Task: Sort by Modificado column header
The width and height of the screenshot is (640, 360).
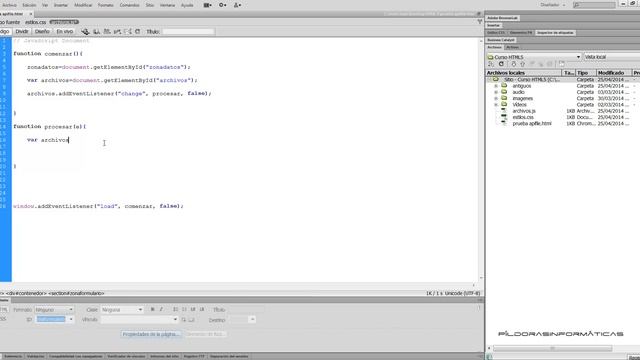Action: [614, 73]
